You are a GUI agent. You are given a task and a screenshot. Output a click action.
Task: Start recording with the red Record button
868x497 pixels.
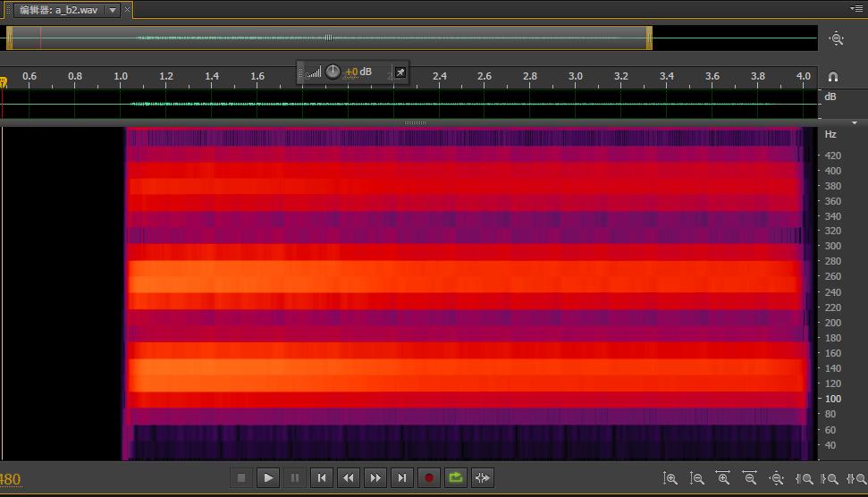point(429,477)
